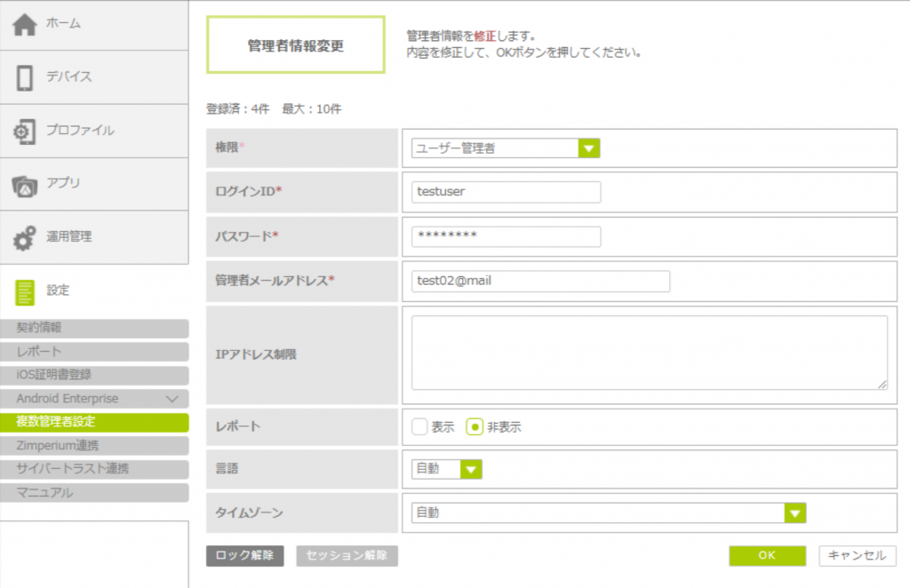Click the ロック解除 button
This screenshot has width=910, height=588.
244,556
